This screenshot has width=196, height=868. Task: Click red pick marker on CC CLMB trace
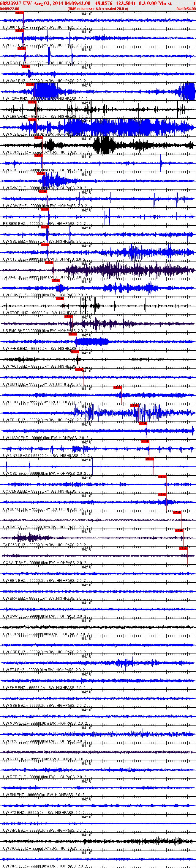pos(162,477)
